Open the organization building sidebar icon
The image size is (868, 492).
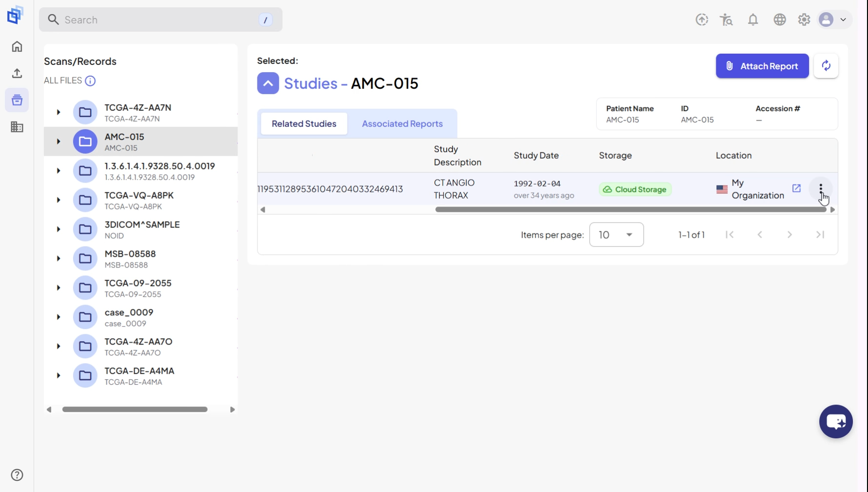(x=17, y=127)
